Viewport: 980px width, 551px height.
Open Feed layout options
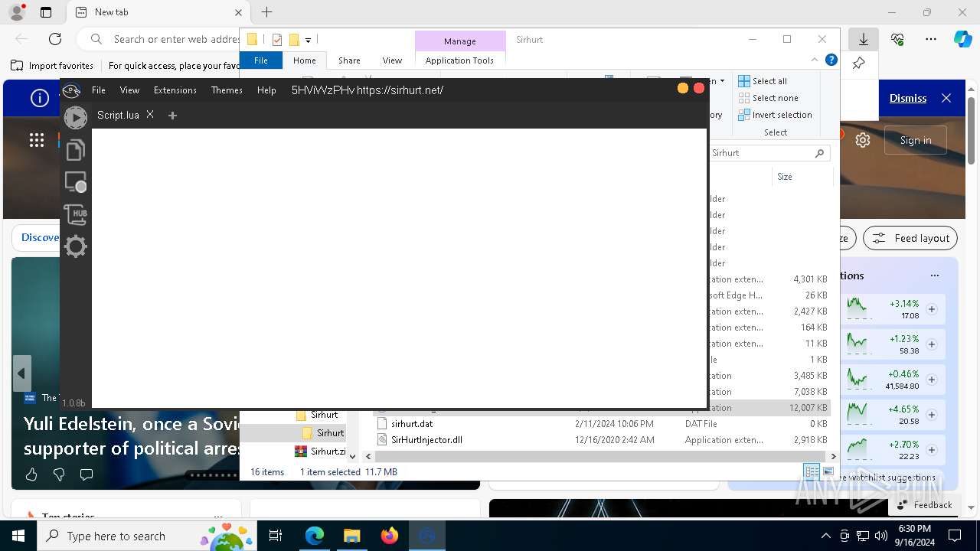(x=910, y=238)
